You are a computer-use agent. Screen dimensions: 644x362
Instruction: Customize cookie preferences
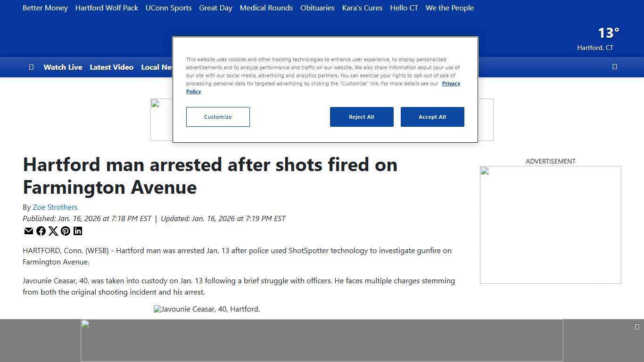tap(218, 116)
